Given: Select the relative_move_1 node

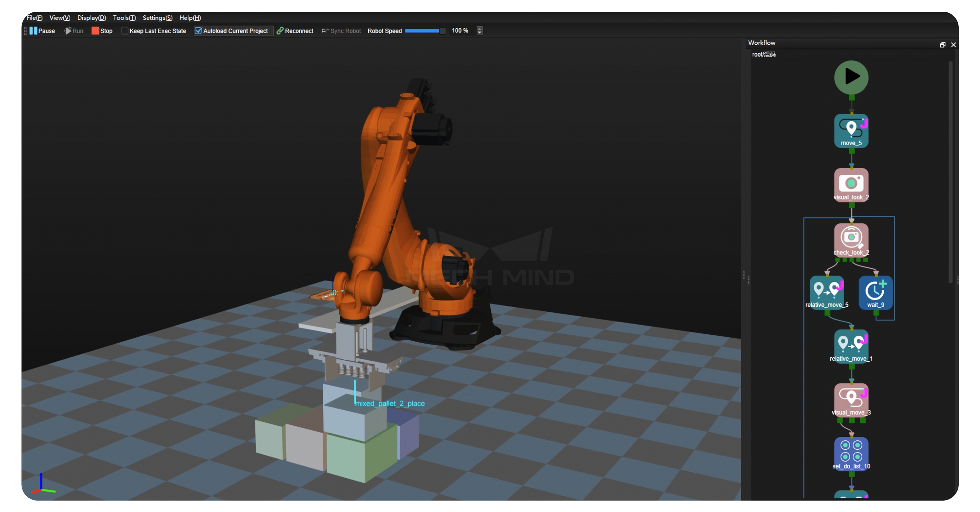Looking at the screenshot, I should [851, 346].
